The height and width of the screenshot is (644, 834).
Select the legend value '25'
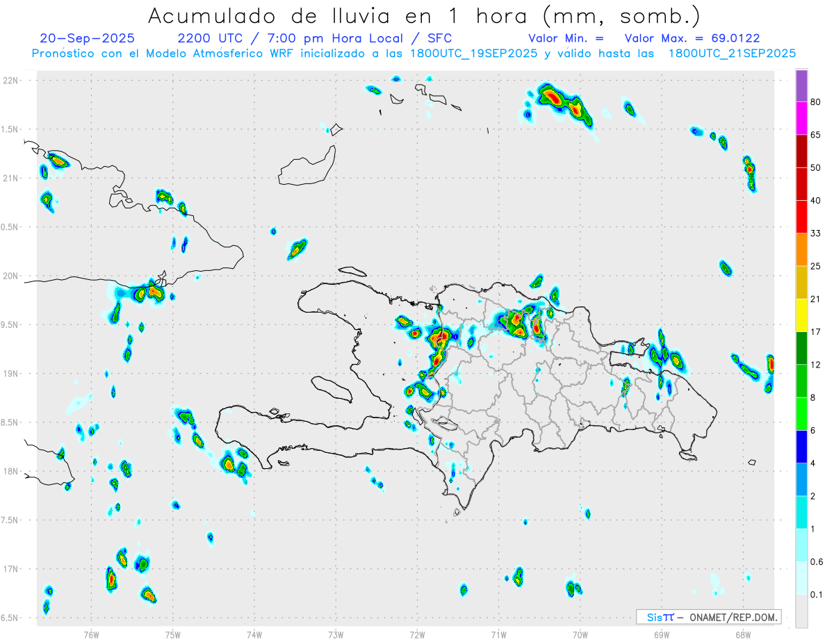click(816, 266)
